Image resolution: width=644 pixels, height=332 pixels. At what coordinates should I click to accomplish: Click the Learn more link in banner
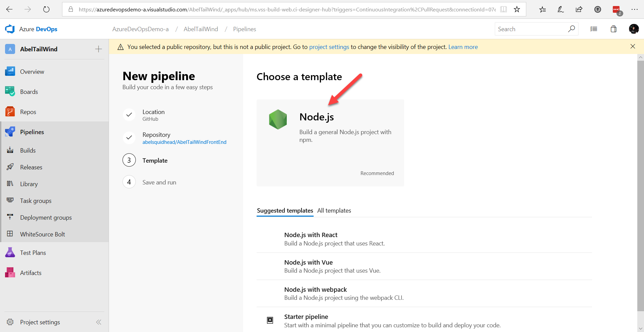pyautogui.click(x=463, y=47)
